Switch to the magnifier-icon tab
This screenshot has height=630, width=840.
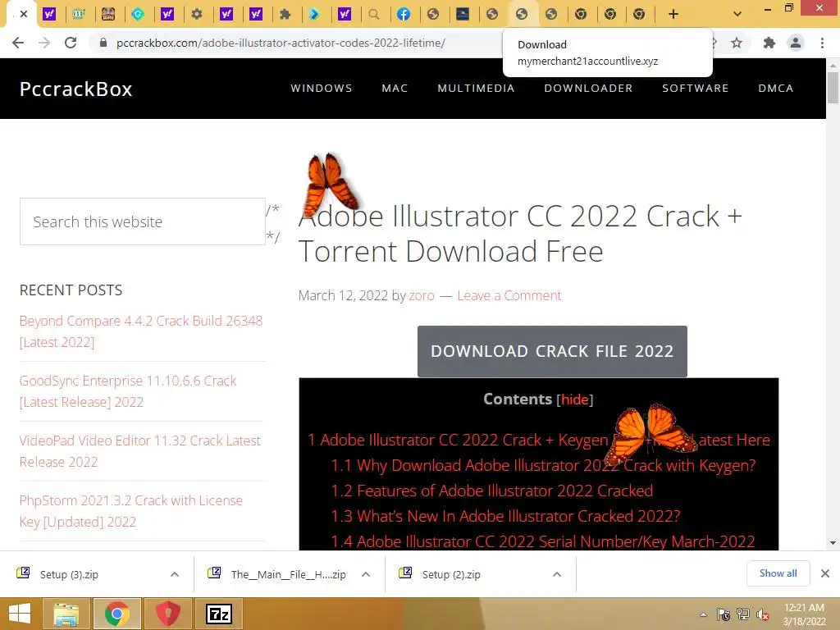[x=374, y=14]
